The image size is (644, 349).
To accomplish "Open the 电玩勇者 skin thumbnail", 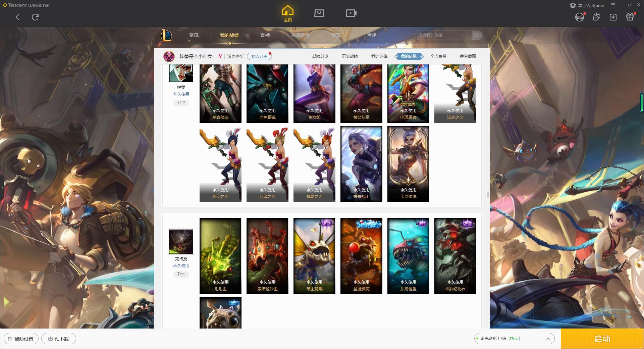I will pos(408,94).
